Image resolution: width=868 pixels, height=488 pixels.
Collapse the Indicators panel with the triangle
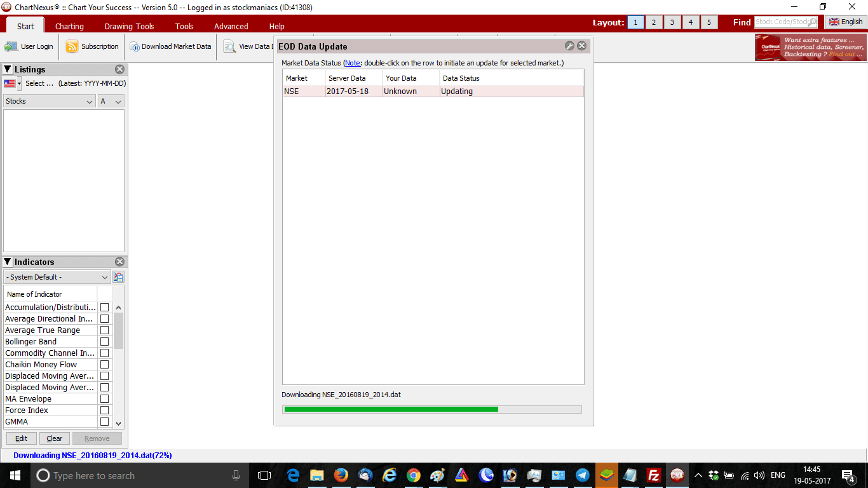point(8,262)
